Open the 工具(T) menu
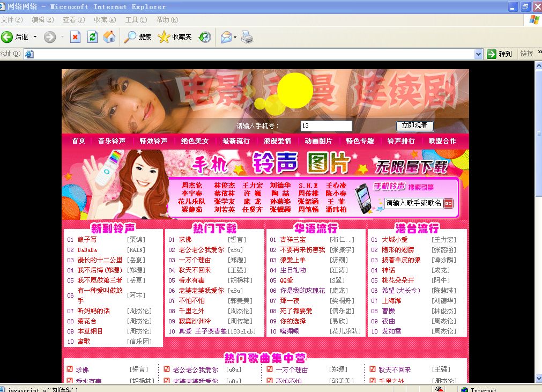542x392 pixels. click(x=136, y=20)
